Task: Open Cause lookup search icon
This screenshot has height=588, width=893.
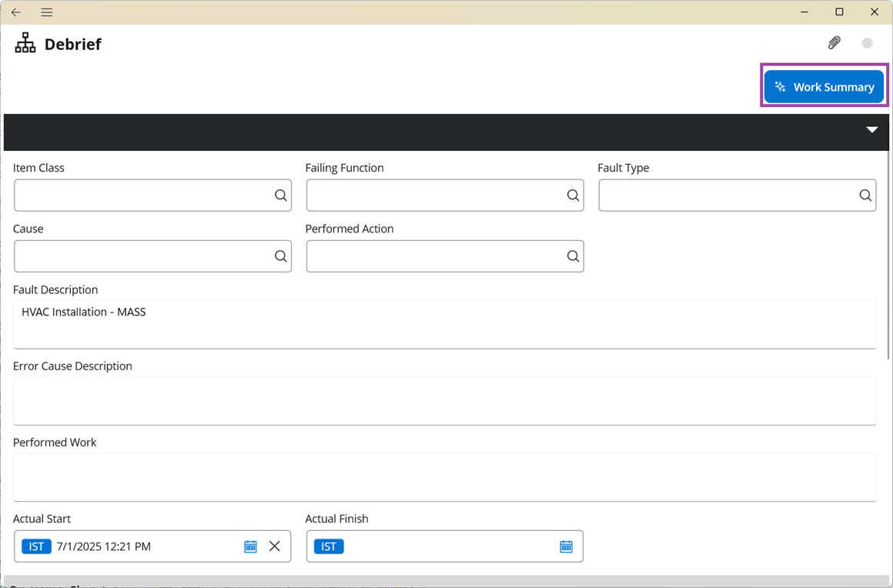Action: [281, 256]
